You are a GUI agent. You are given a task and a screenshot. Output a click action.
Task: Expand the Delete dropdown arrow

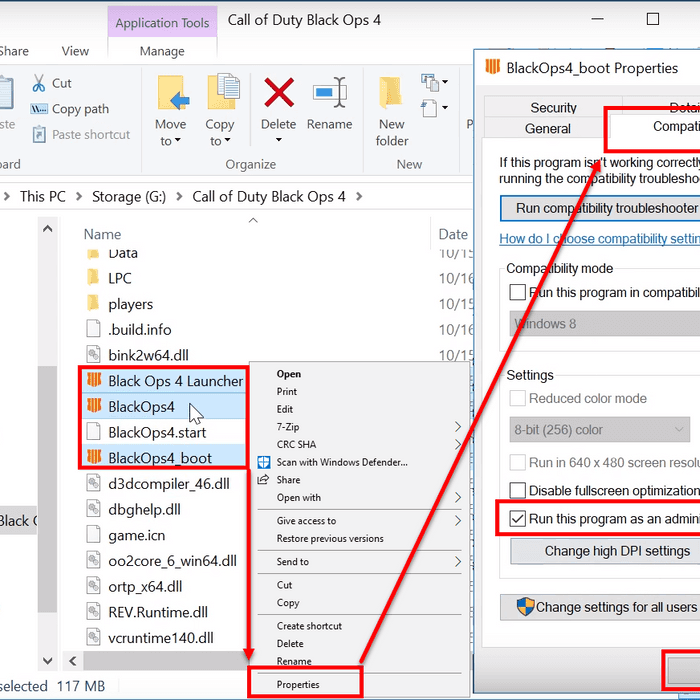pyautogui.click(x=279, y=140)
